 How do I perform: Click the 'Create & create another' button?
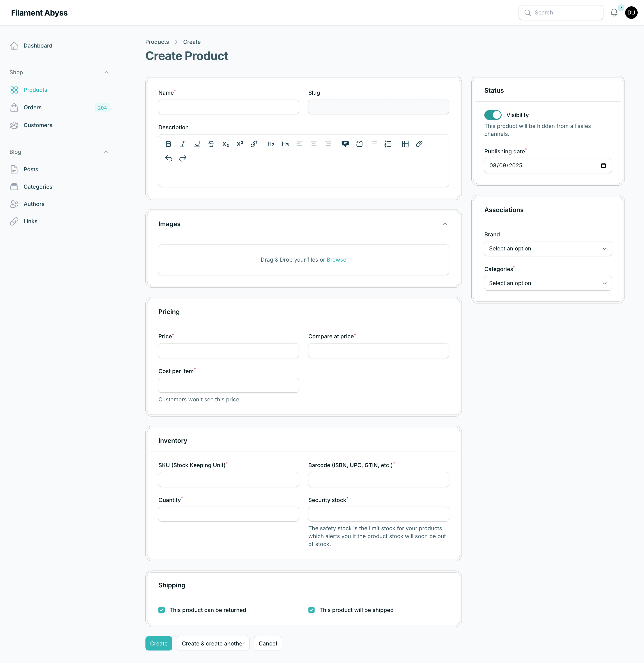213,643
